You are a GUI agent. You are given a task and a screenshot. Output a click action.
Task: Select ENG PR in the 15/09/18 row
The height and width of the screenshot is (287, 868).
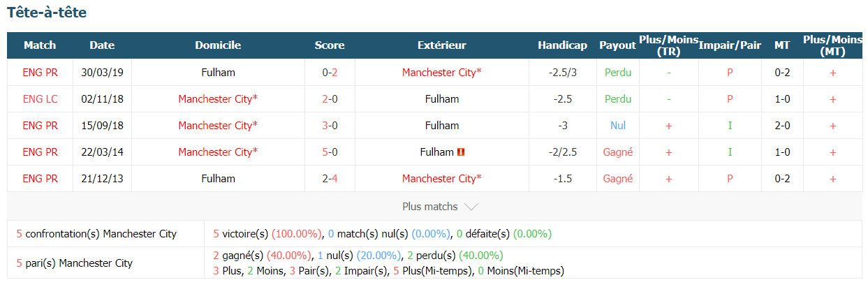[40, 126]
